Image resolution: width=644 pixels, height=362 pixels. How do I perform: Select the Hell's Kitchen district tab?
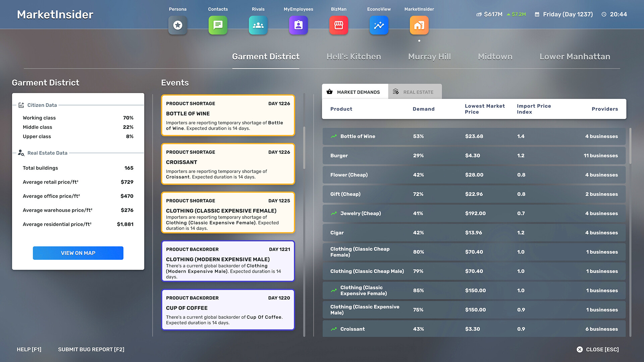(354, 56)
